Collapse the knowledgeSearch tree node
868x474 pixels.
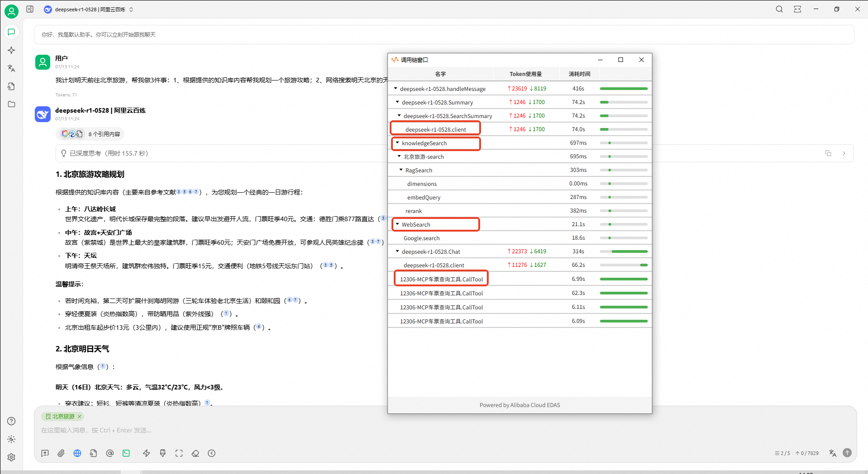click(397, 143)
